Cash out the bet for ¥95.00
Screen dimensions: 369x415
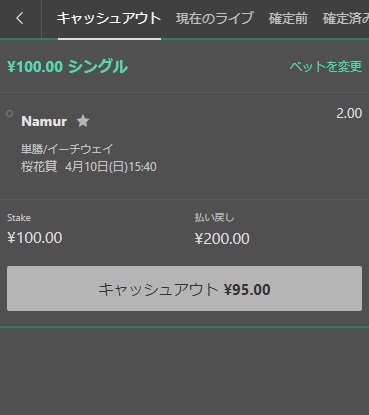184,289
